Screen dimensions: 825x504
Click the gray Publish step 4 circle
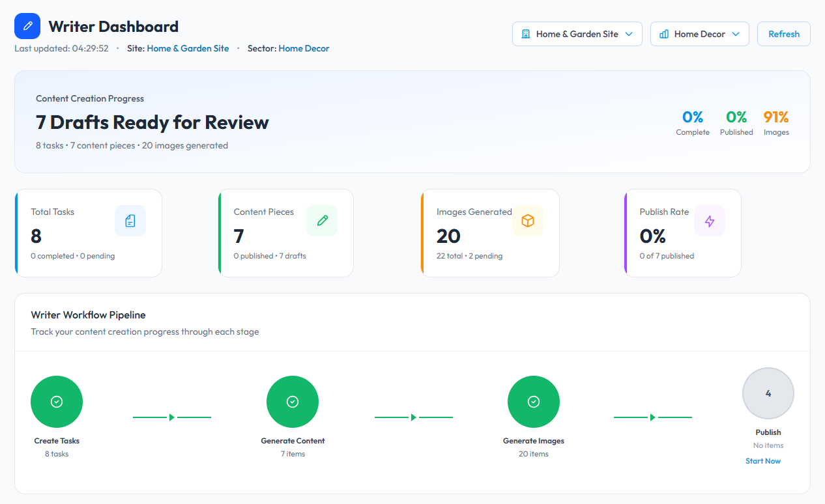(768, 393)
